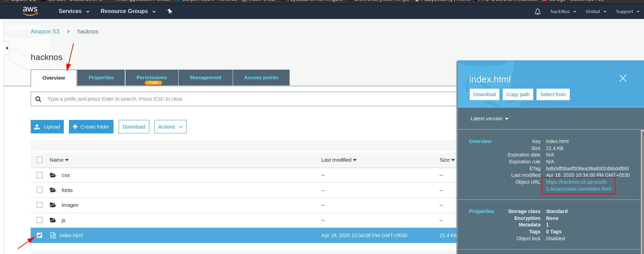Click the AWS logo home icon

click(30, 11)
